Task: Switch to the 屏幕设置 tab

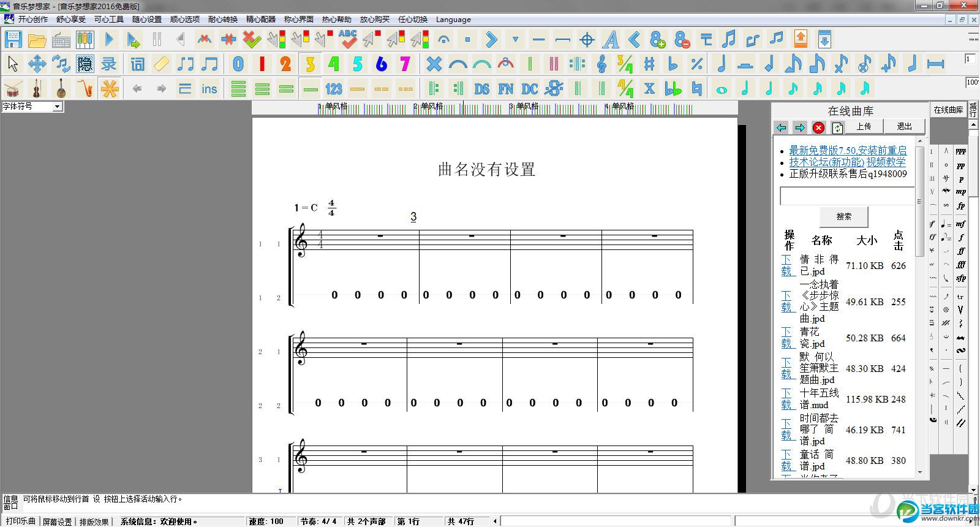Action: (58, 521)
